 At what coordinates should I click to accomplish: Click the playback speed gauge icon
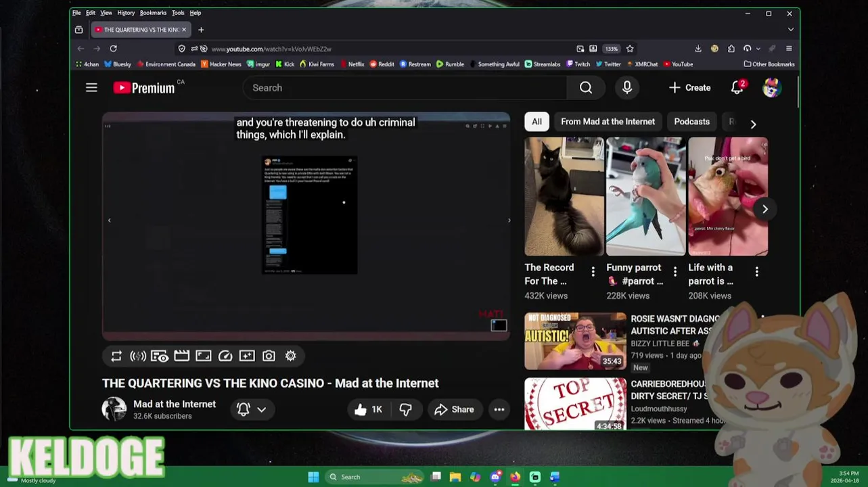click(x=225, y=356)
